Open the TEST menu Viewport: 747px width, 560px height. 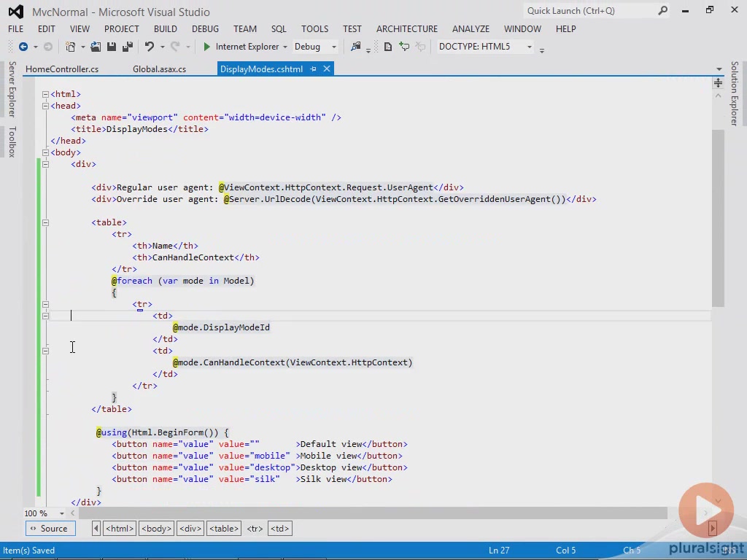(352, 29)
